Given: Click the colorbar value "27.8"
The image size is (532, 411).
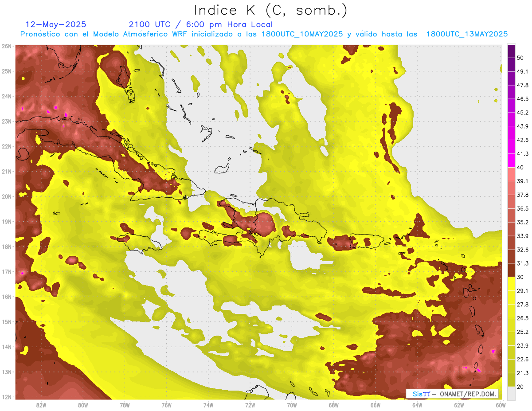Looking at the screenshot, I should [x=523, y=305].
